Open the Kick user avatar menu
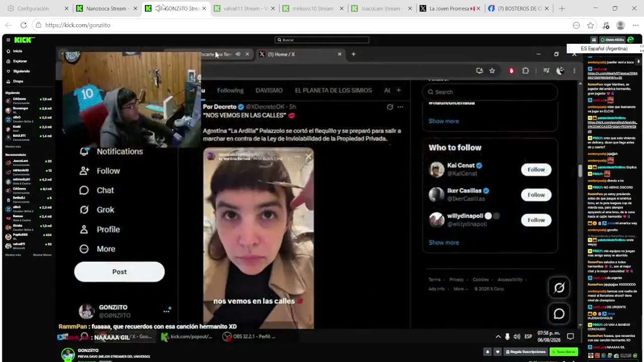The height and width of the screenshot is (362, 644). tap(631, 40)
